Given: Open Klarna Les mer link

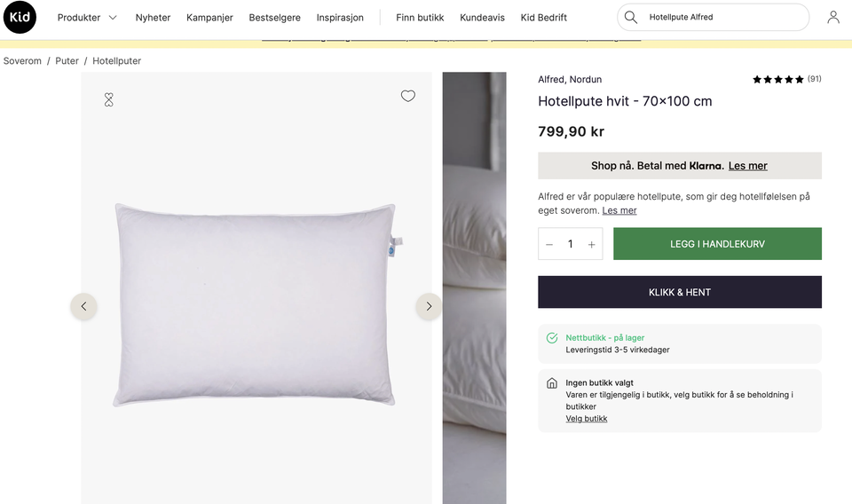Looking at the screenshot, I should tap(747, 166).
